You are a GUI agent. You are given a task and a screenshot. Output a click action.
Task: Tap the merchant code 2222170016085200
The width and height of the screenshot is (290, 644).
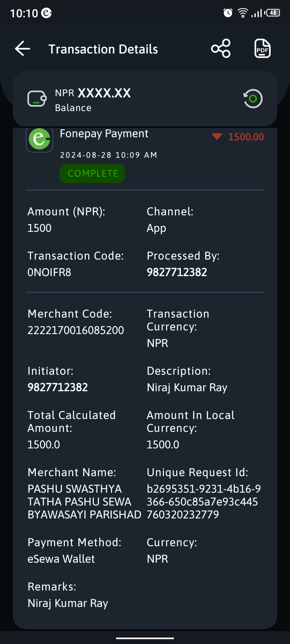click(76, 330)
